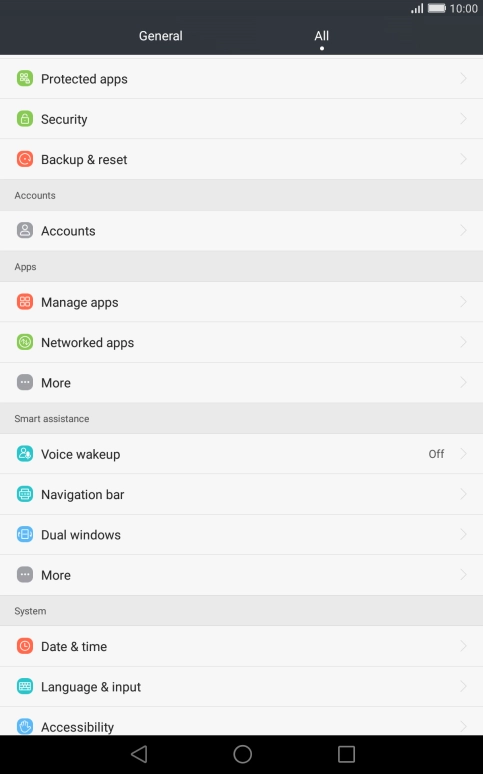Open Accessibility settings entry
The height and width of the screenshot is (774, 483).
pyautogui.click(x=242, y=722)
